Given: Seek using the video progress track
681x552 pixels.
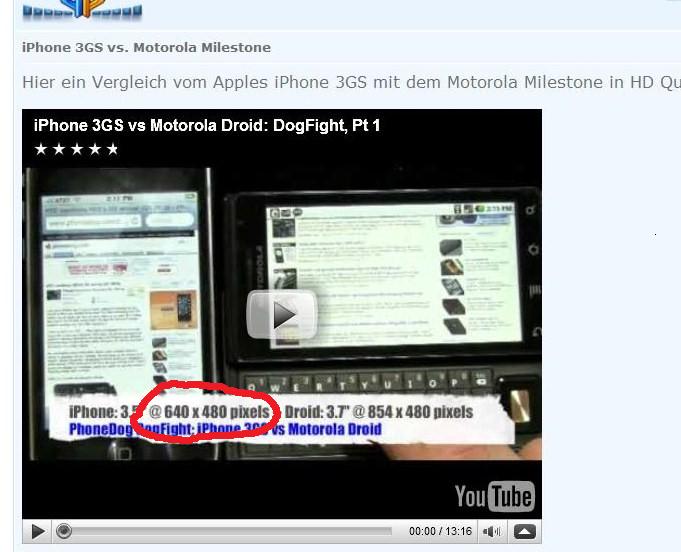Looking at the screenshot, I should pyautogui.click(x=231, y=531).
